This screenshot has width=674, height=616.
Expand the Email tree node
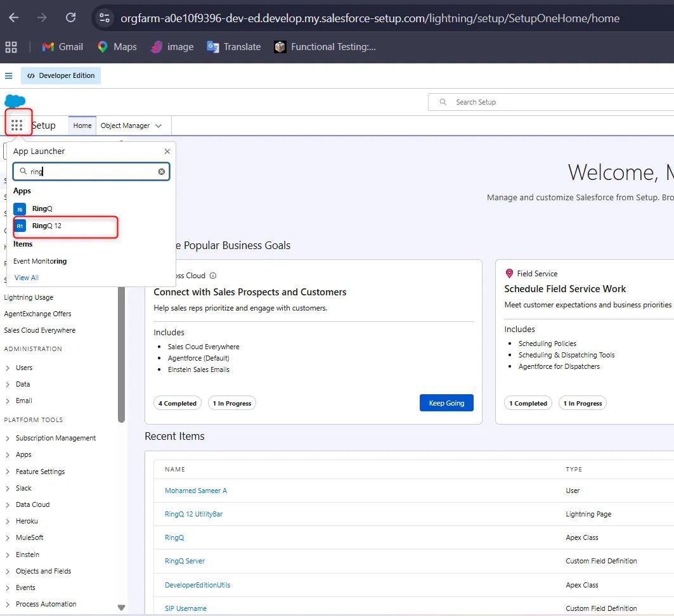click(x=8, y=401)
